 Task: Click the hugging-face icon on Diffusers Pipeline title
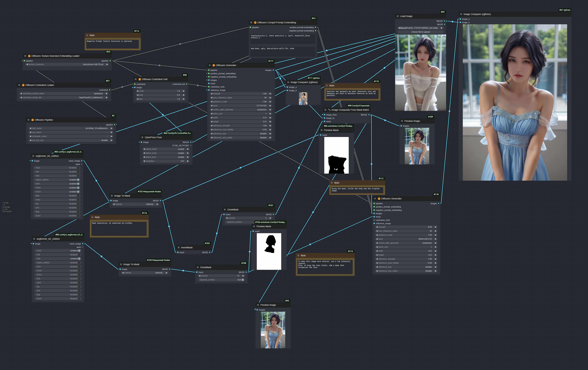32,120
